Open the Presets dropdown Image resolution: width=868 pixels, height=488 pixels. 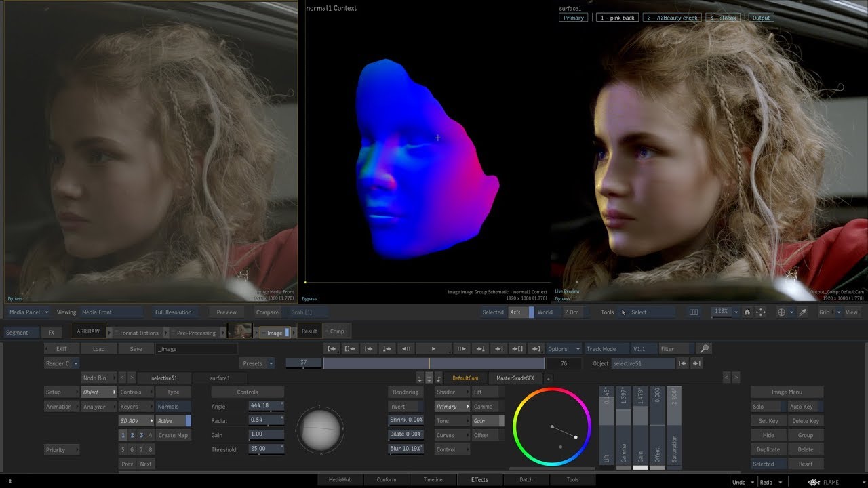pos(257,363)
